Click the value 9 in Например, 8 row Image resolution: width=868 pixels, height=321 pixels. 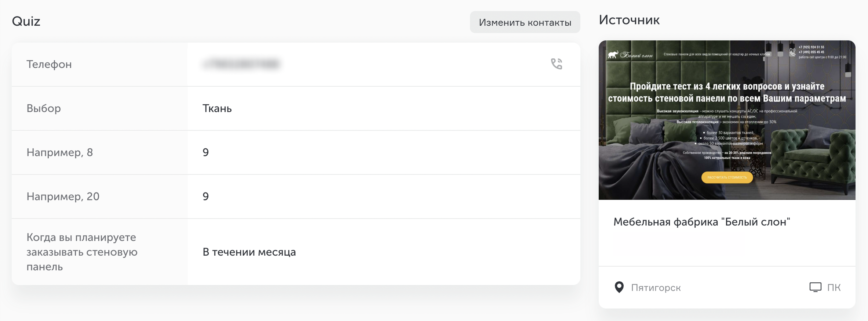pos(206,152)
